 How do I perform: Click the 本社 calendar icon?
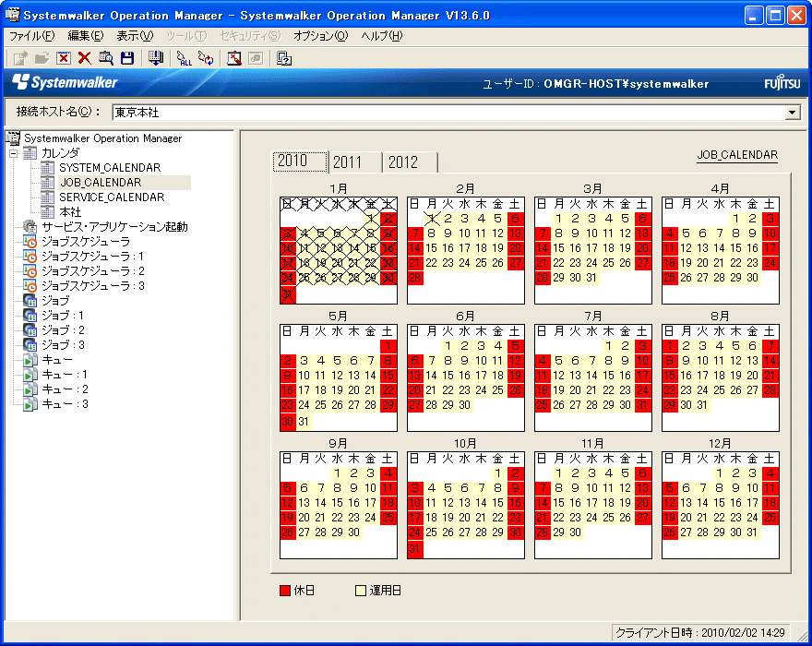tap(48, 212)
